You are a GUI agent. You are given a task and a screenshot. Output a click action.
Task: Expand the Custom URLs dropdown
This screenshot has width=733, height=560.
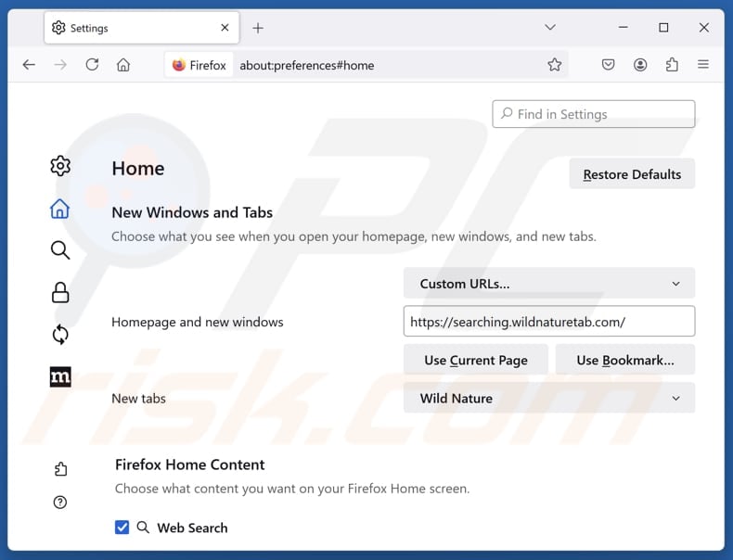tap(549, 284)
